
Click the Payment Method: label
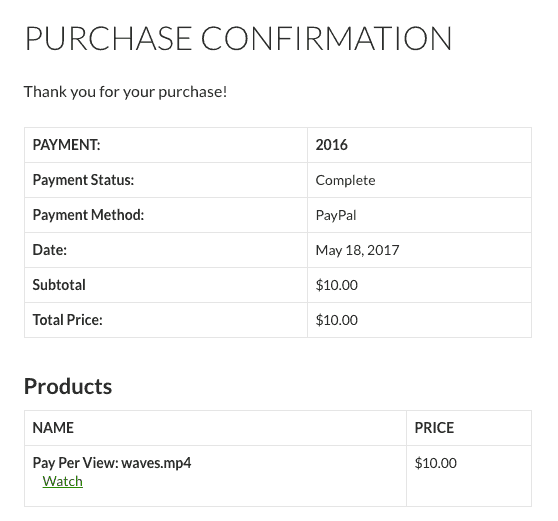click(x=88, y=215)
